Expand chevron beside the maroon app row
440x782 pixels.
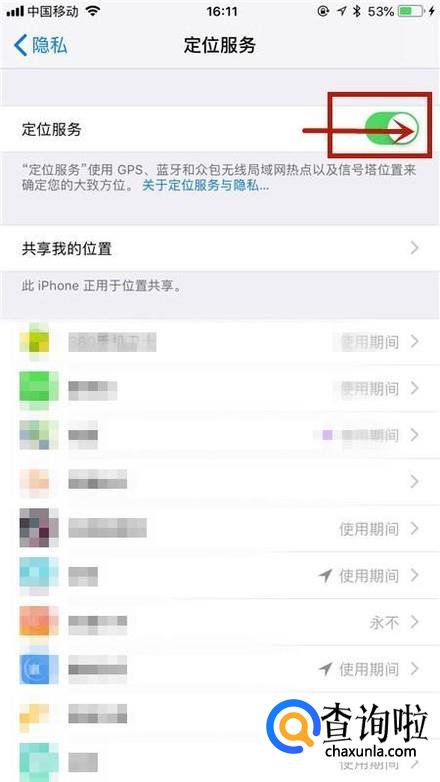pyautogui.click(x=415, y=528)
